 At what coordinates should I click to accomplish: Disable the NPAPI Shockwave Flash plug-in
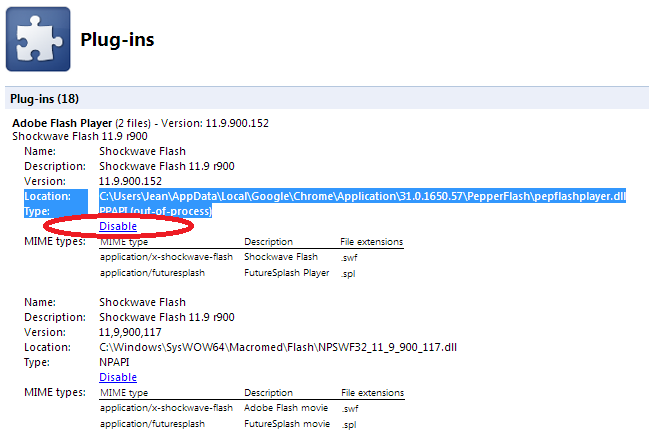(x=118, y=377)
